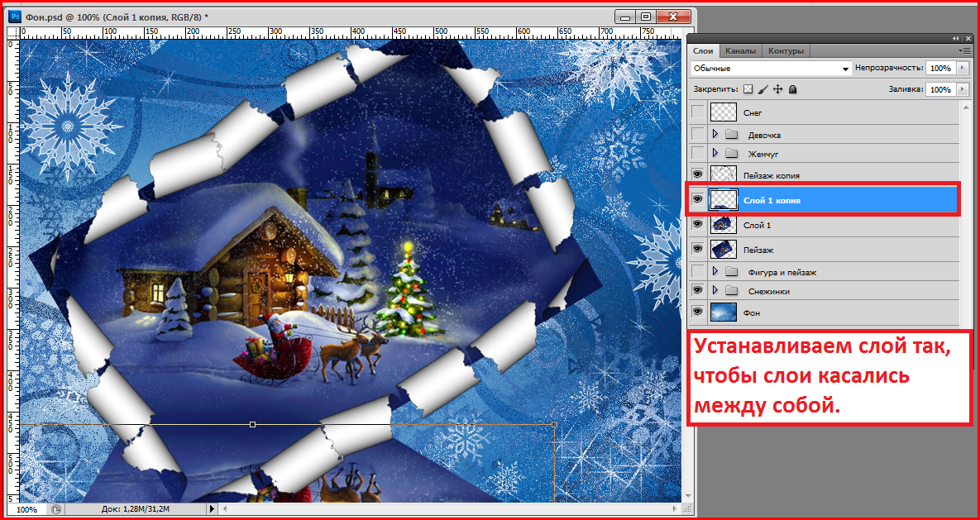Hide the Пейзаж копия layer
Screen dimensions: 980x520
coord(697,174)
